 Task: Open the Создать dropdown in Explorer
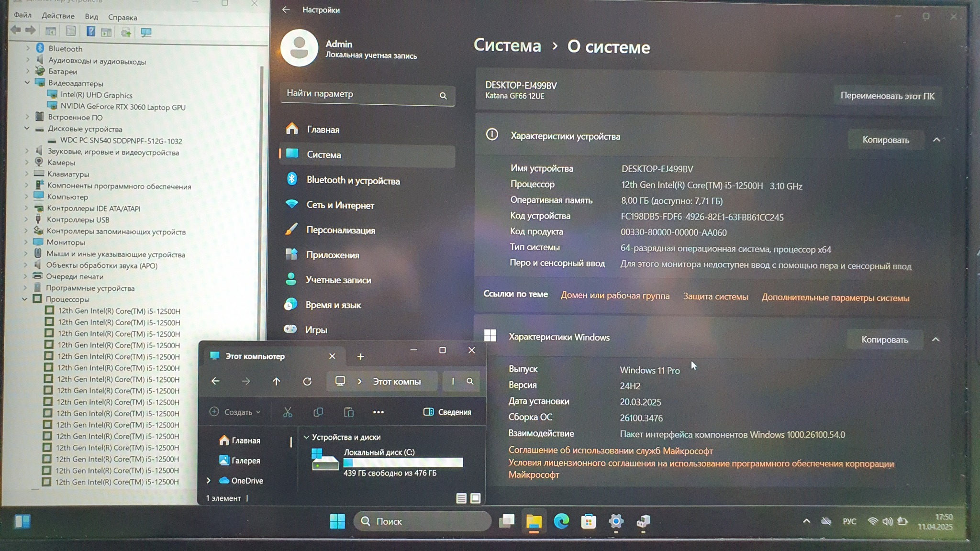[235, 412]
